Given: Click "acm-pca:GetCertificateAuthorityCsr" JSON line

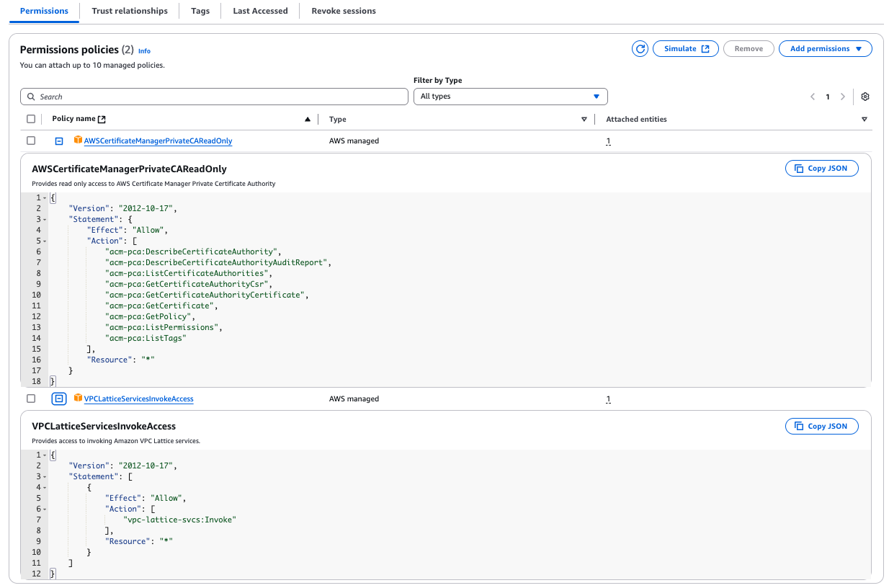Looking at the screenshot, I should pyautogui.click(x=189, y=284).
